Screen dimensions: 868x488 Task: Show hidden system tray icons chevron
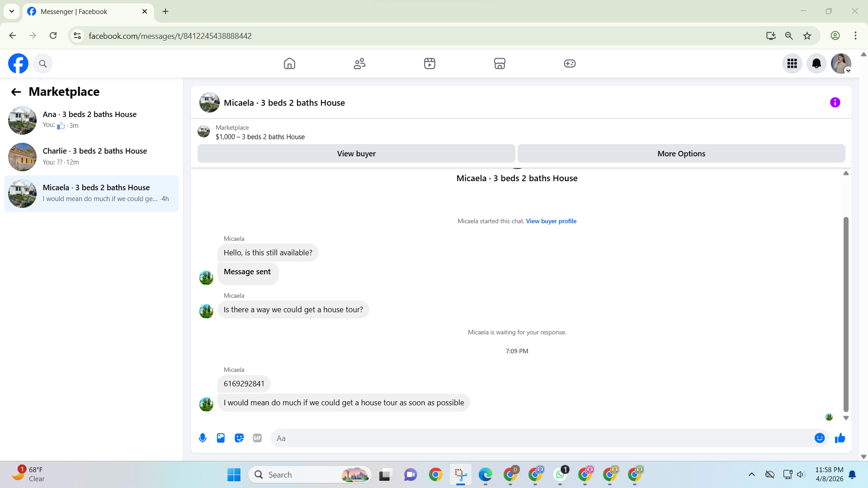[751, 474]
